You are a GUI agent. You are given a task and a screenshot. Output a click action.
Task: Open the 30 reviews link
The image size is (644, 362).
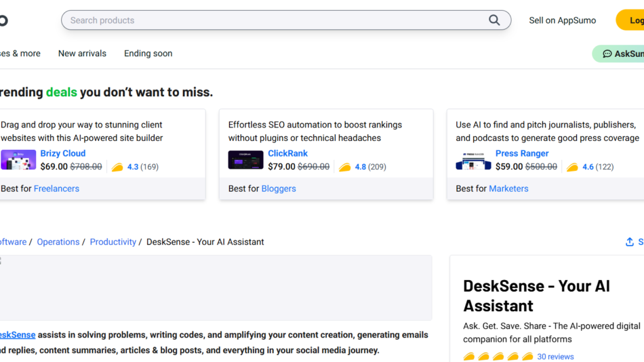[555, 357]
